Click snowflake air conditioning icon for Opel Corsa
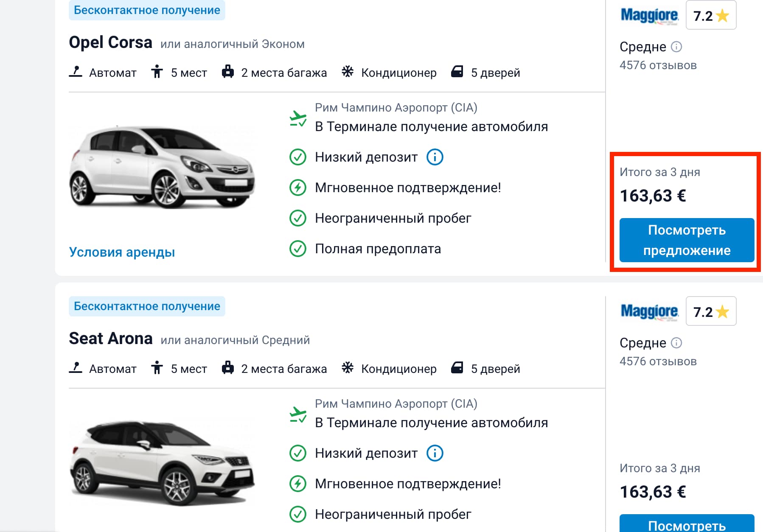Screen dimensions: 763x532 click(x=348, y=72)
